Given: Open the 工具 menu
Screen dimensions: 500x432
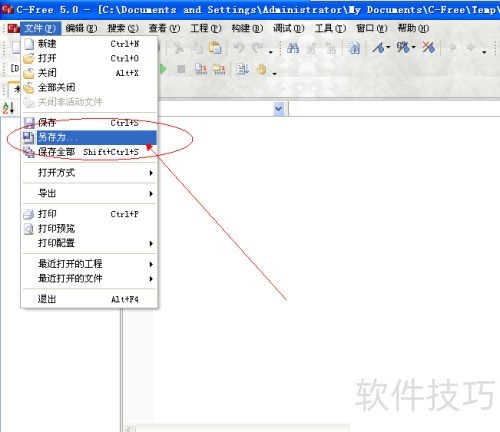Looking at the screenshot, I should pyautogui.click(x=330, y=28).
